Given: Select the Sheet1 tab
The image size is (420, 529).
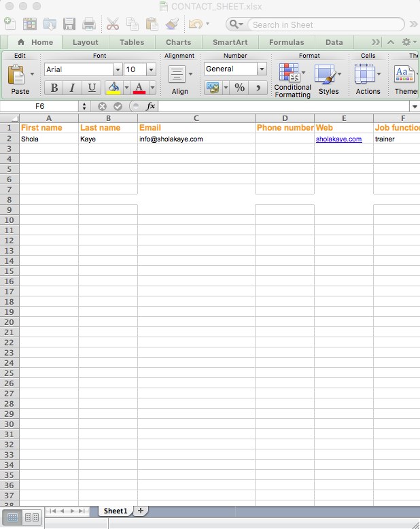Looking at the screenshot, I should pyautogui.click(x=116, y=511).
